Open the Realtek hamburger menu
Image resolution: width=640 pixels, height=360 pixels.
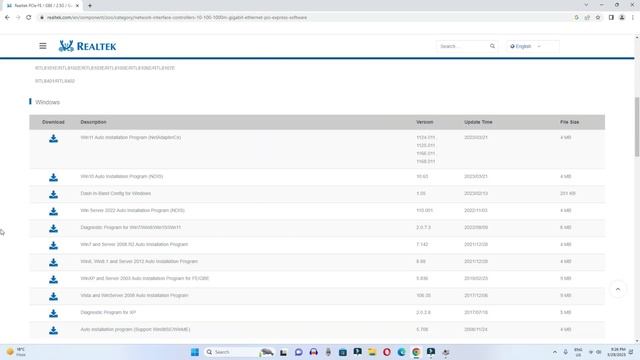point(43,46)
